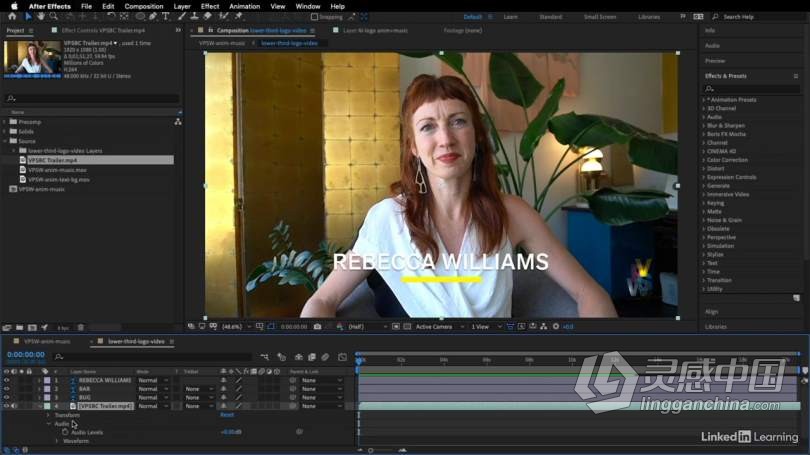The width and height of the screenshot is (810, 455).
Task: Toggle the Audio Levels stopwatch
Action: (x=65, y=432)
